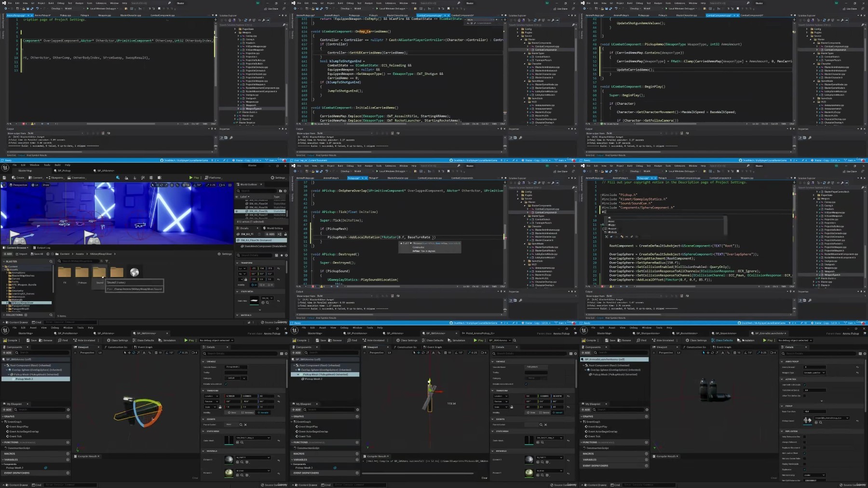Open Net Dormancy dropdown
Screen dimensions: 868x488
pyautogui.click(x=814, y=475)
